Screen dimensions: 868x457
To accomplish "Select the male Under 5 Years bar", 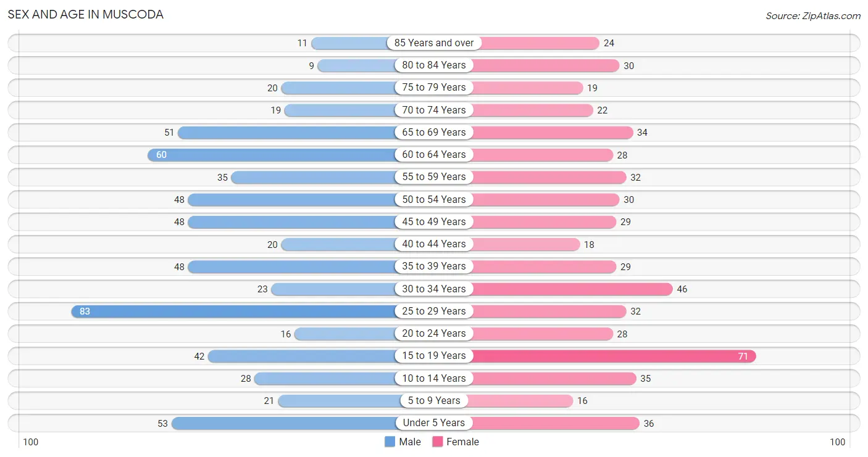I will coord(284,423).
